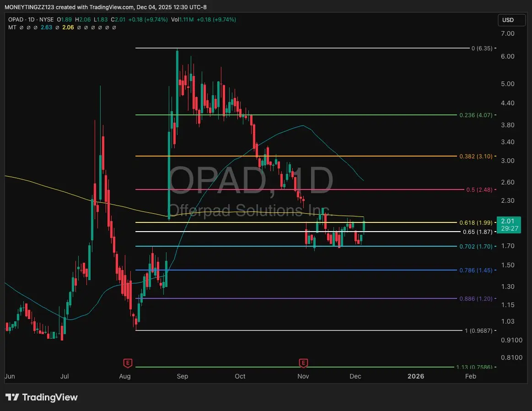This screenshot has width=532, height=411.
Task: Click the TradingView logo at the bottom
Action: click(x=41, y=397)
